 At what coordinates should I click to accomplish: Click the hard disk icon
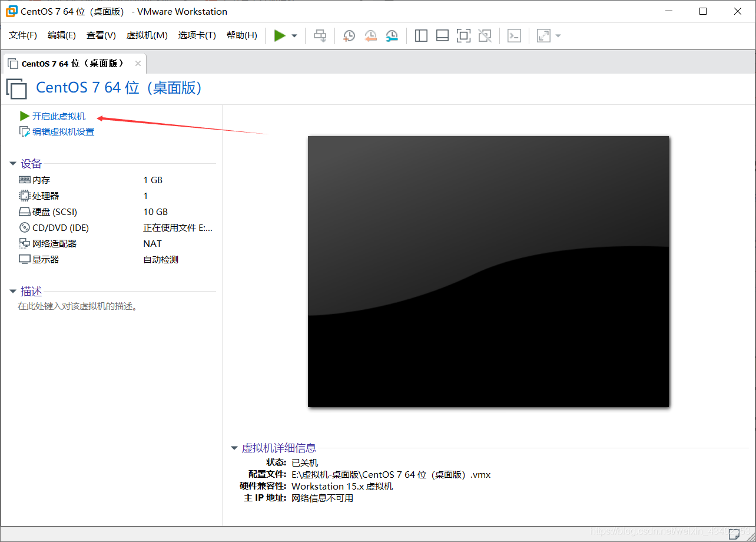pos(24,212)
